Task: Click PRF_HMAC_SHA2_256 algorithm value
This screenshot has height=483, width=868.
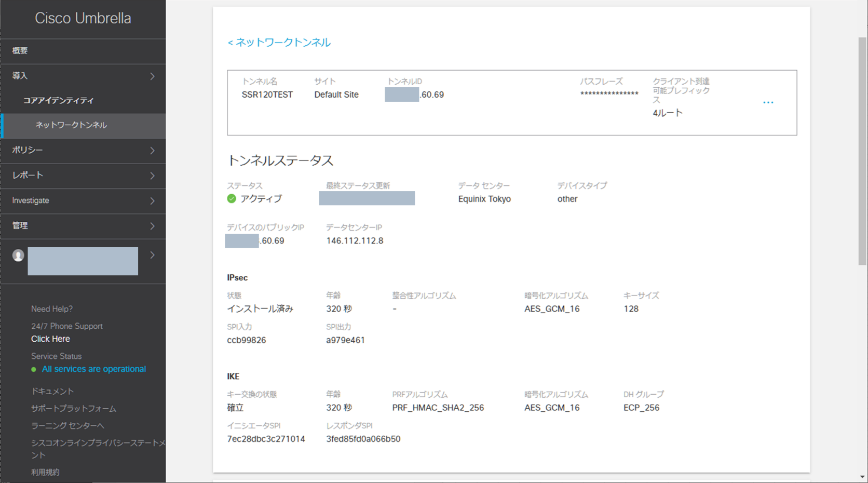Action: click(x=438, y=408)
